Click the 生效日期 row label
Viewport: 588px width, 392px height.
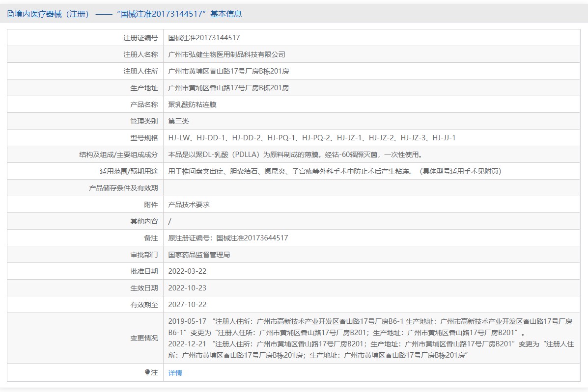pos(144,288)
